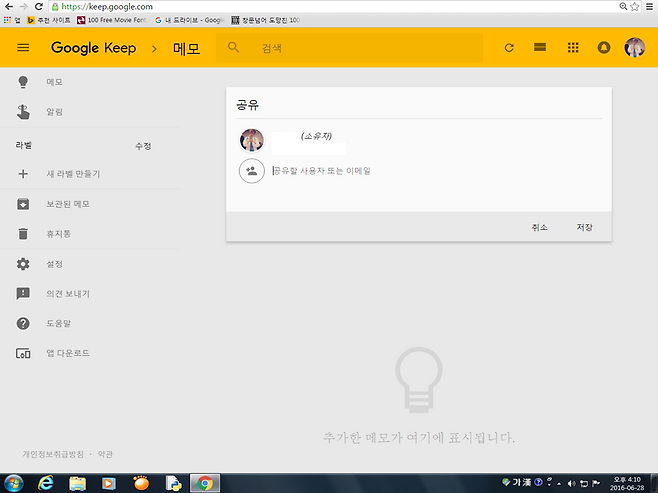
Task: Open 보관된 메모
Action: coord(68,204)
